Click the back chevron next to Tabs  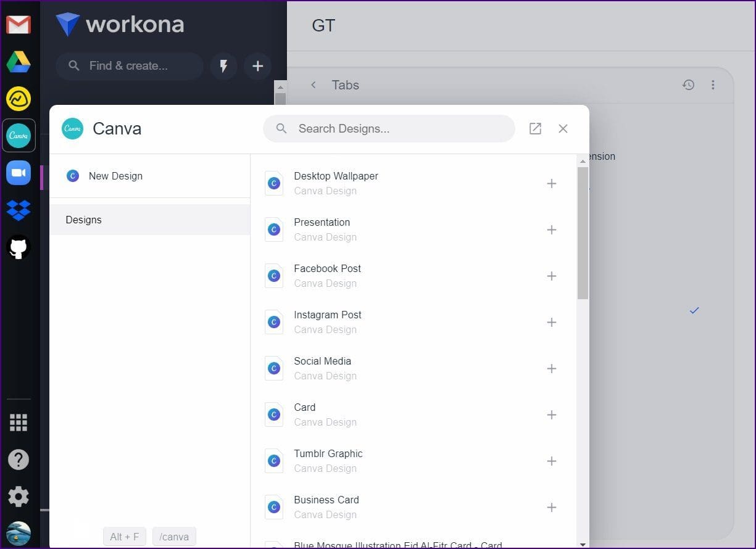point(314,85)
